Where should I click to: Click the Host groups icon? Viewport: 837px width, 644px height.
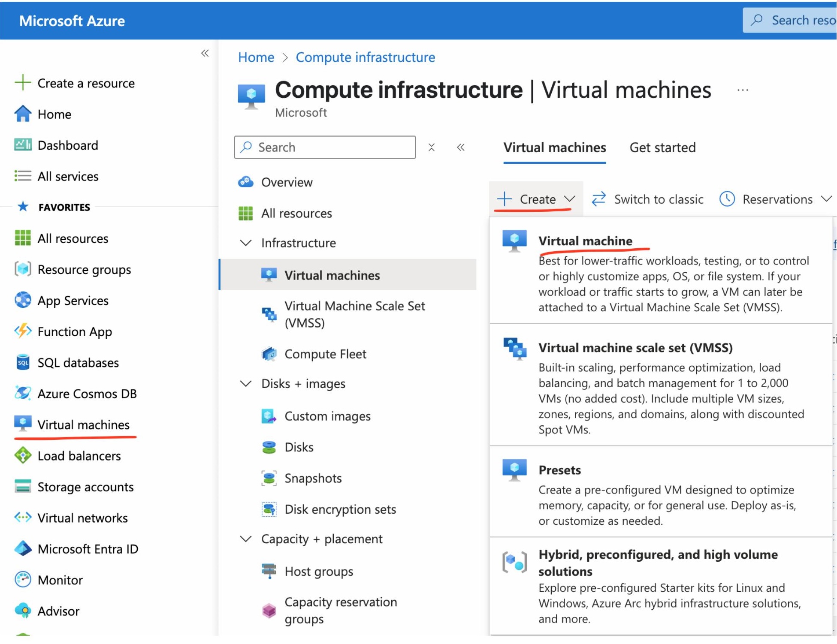click(269, 571)
